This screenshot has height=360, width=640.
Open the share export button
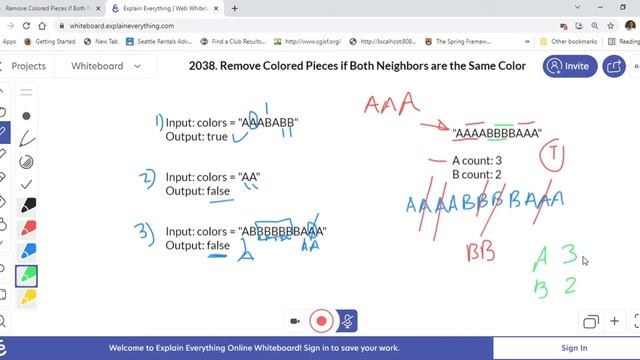614,66
